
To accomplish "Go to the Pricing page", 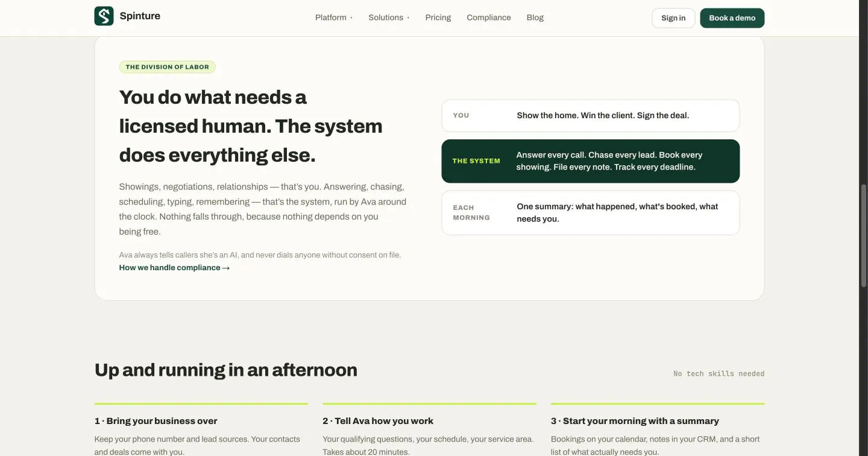I will pyautogui.click(x=438, y=17).
